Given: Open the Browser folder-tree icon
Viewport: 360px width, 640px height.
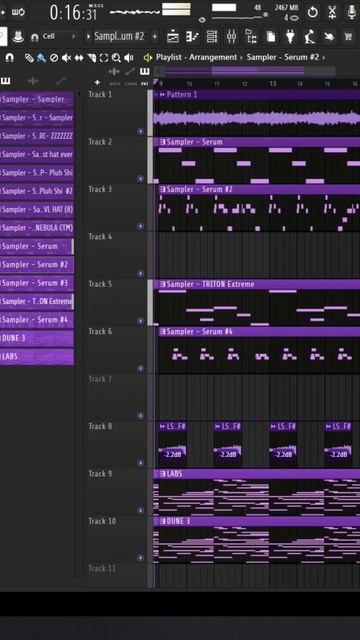Looking at the screenshot, I should click(251, 37).
